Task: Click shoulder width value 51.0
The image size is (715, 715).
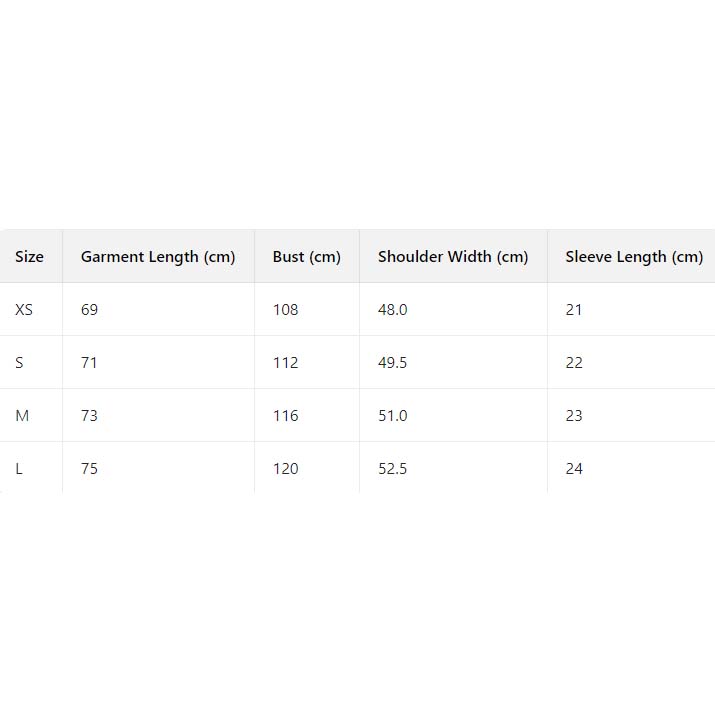Action: 392,416
